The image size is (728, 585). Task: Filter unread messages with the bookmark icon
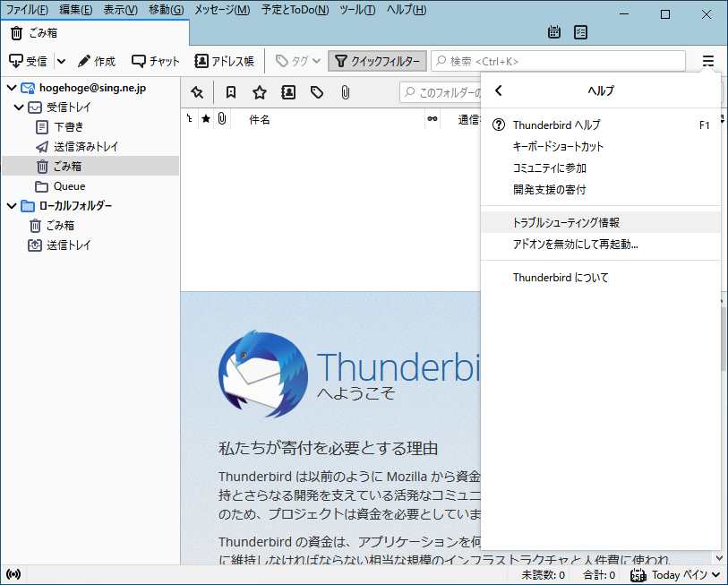click(x=231, y=92)
